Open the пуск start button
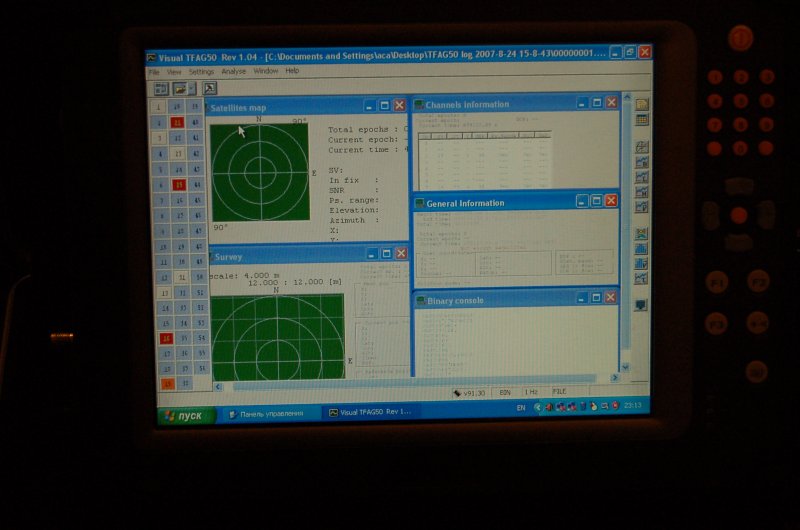Viewport: 800px width, 530px height. tap(185, 416)
